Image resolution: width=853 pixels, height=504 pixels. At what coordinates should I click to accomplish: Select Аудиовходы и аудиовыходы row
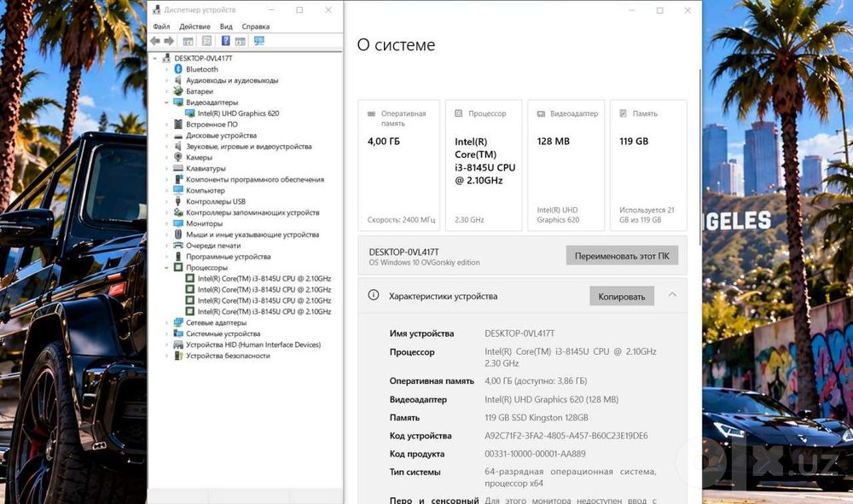click(x=232, y=80)
